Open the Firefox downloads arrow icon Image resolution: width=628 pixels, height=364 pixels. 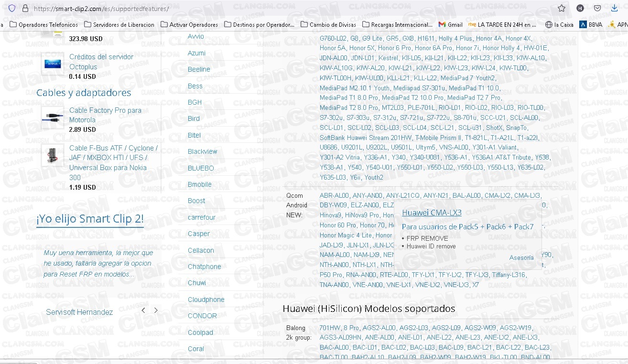pyautogui.click(x=614, y=9)
